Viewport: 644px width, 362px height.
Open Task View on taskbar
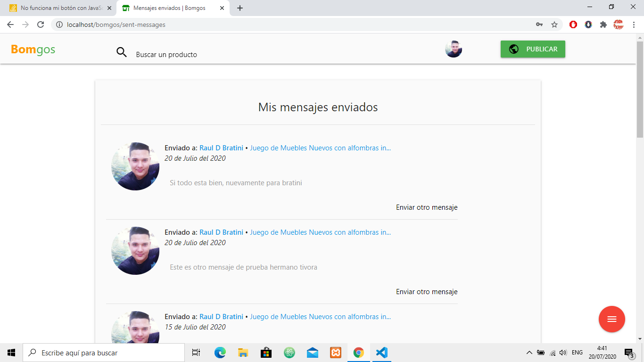click(196, 353)
